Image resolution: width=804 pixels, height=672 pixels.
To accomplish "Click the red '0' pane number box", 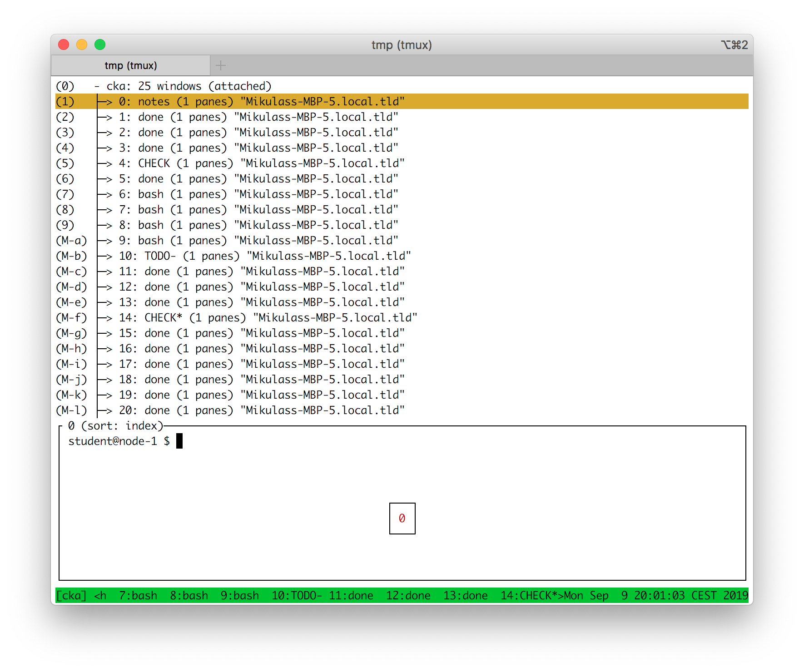I will click(x=402, y=519).
